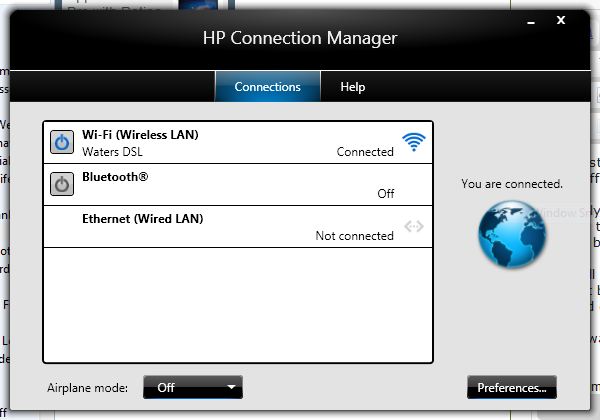The height and width of the screenshot is (420, 600).
Task: Select the Bluetooth row
Action: point(238,177)
